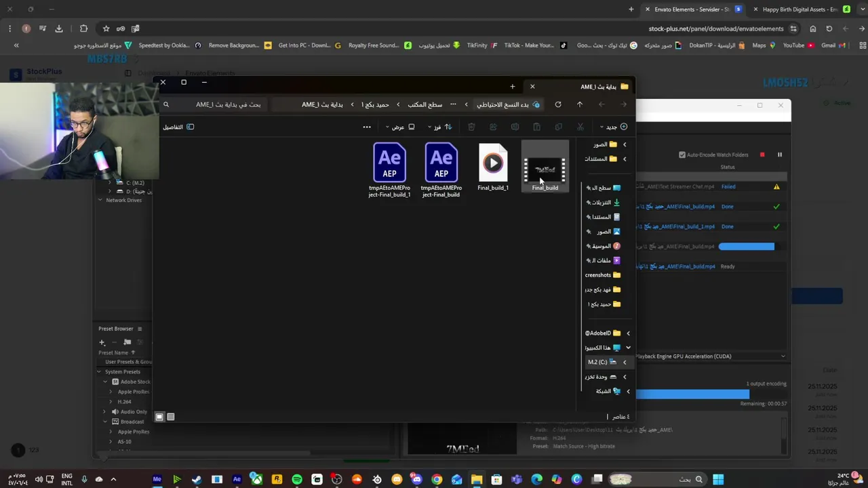The height and width of the screenshot is (488, 868).
Task: Pause the Media Encoder queue
Action: tap(780, 155)
